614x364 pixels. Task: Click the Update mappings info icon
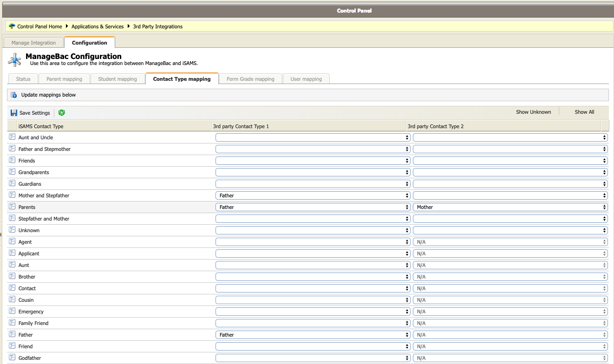(x=14, y=95)
